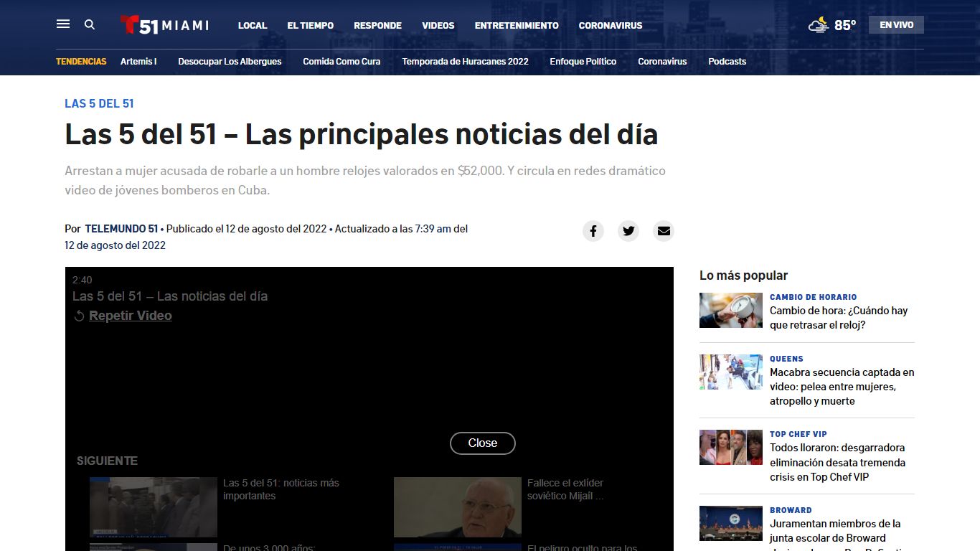The width and height of the screenshot is (980, 551).
Task: Open the Broward school board thumbnail
Action: [731, 523]
